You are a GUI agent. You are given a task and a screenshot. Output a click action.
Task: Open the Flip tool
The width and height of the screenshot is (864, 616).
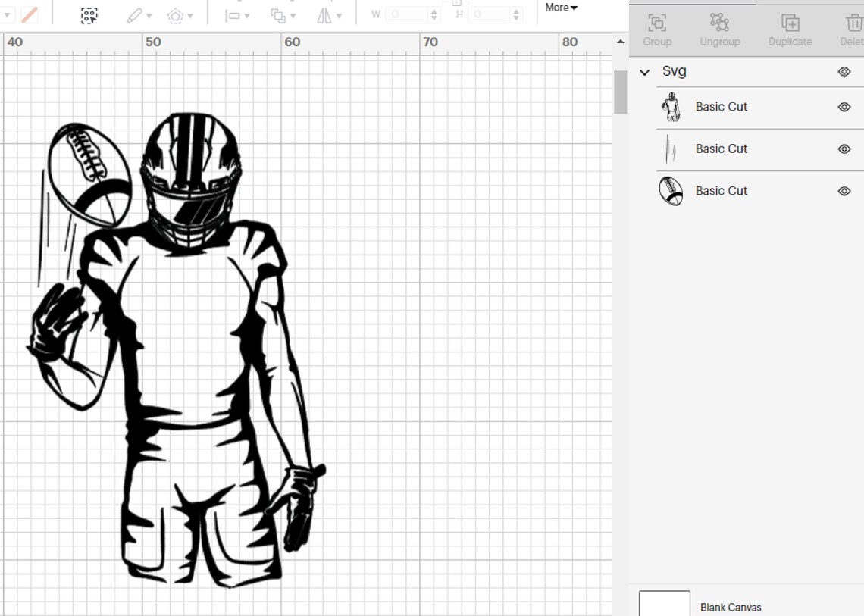326,14
